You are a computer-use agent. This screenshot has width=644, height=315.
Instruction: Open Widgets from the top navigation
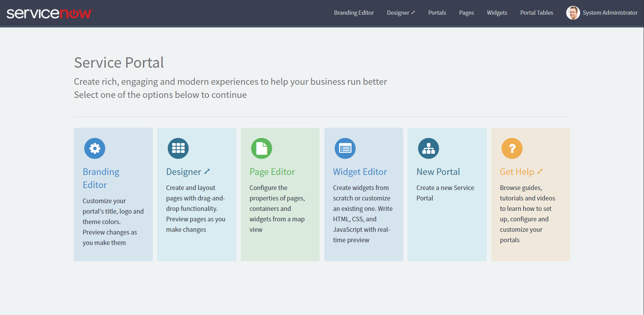pyautogui.click(x=497, y=13)
